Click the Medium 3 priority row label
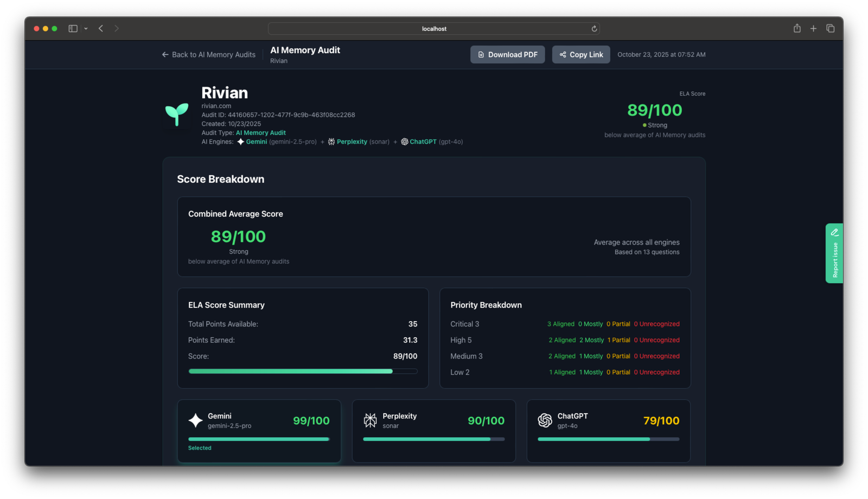 coord(467,356)
